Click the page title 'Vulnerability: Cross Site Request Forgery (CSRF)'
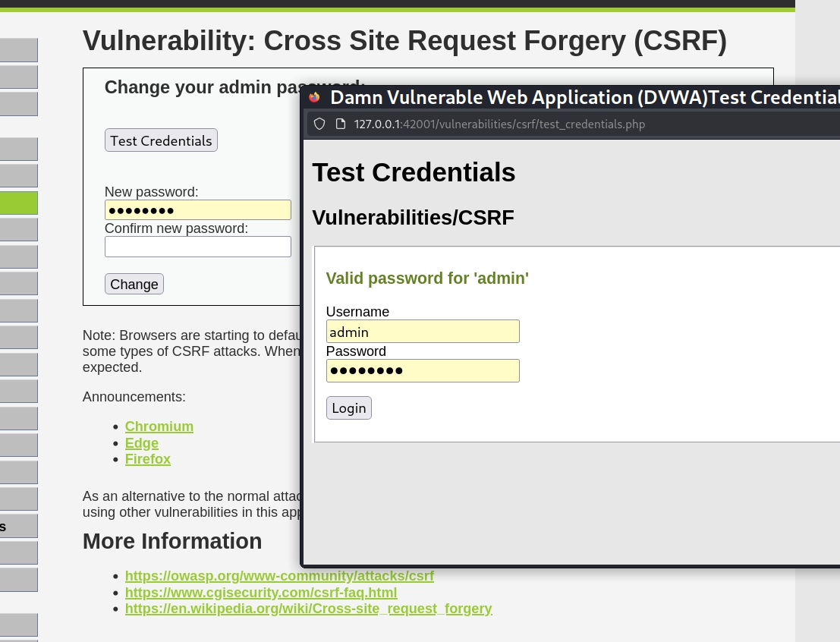This screenshot has height=642, width=840. point(404,41)
